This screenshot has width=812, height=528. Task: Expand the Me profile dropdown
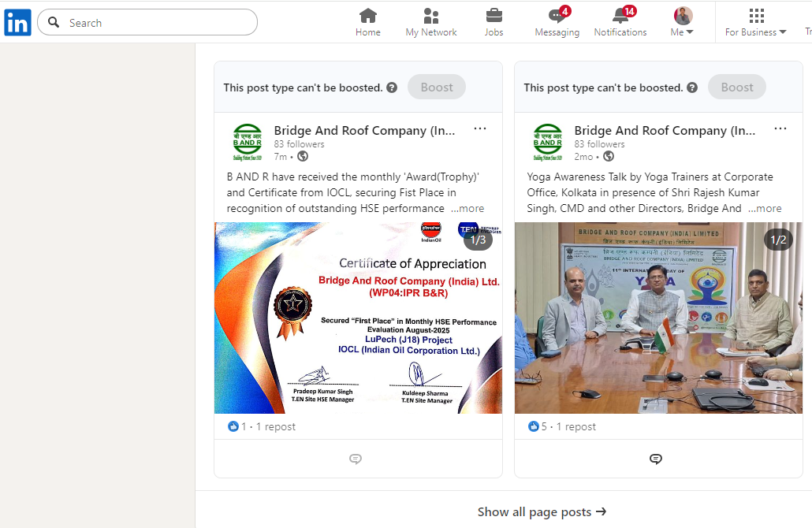(x=683, y=22)
